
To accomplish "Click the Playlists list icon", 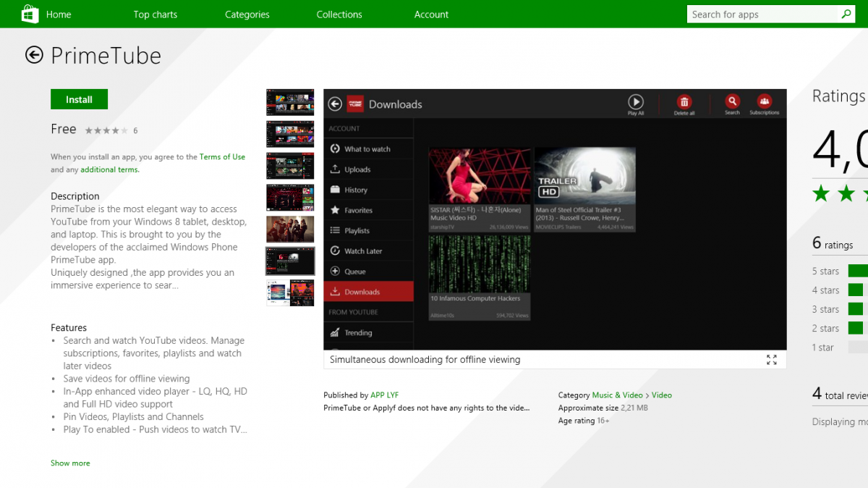I will tap(335, 230).
